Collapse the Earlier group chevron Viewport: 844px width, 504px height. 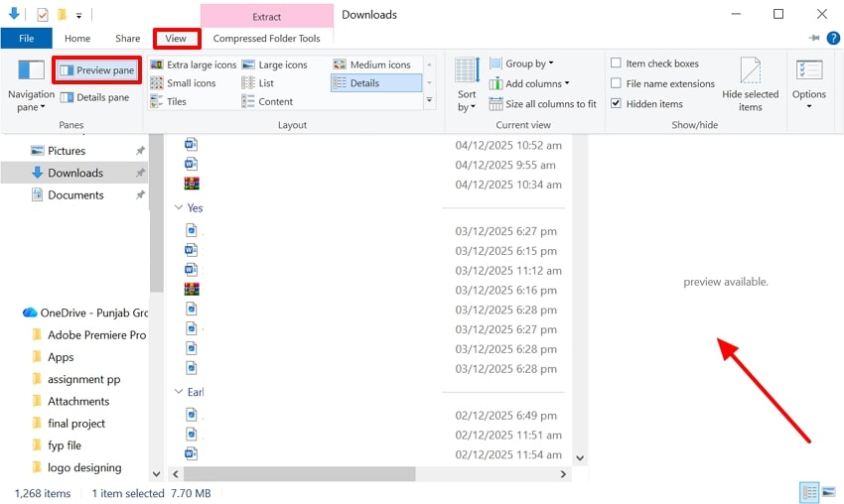[x=179, y=391]
